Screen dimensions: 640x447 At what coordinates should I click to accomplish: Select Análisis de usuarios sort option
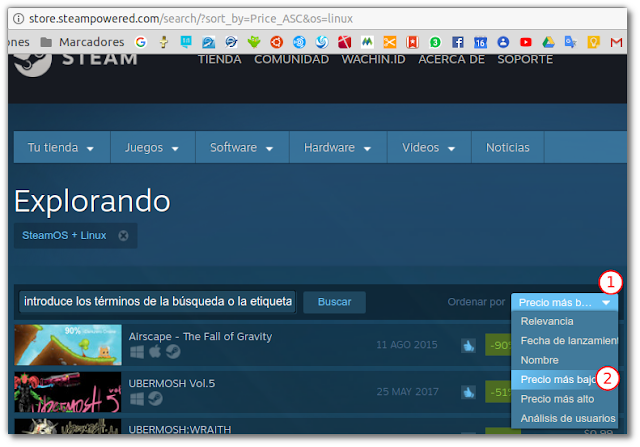(x=564, y=418)
